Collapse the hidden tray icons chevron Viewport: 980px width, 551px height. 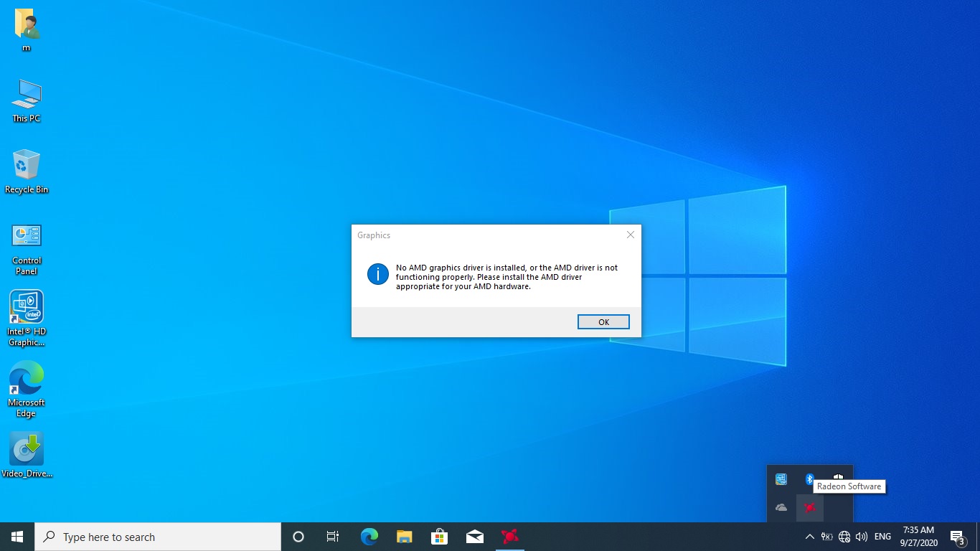[809, 537]
